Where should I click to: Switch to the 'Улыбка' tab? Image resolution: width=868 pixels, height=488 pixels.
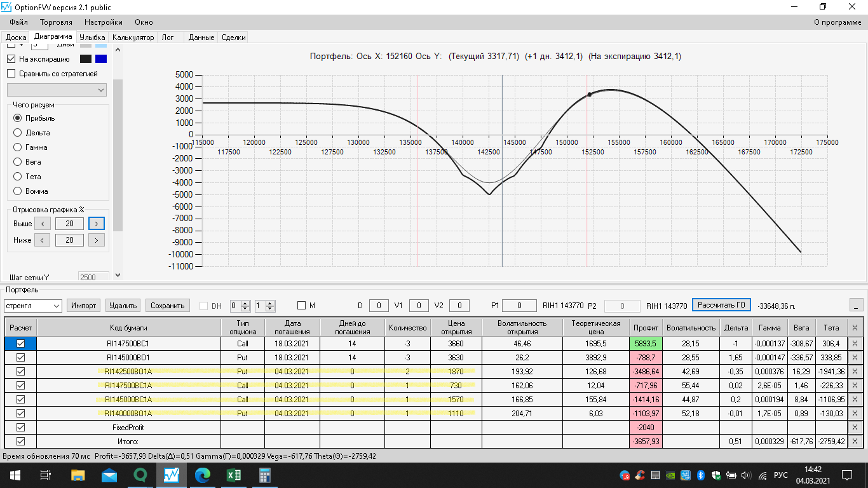92,37
